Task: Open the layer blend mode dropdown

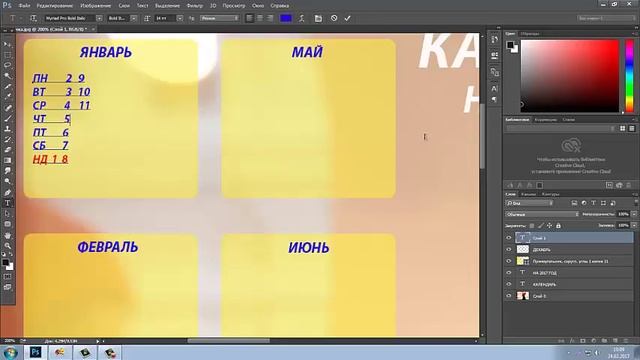Action: click(542, 214)
